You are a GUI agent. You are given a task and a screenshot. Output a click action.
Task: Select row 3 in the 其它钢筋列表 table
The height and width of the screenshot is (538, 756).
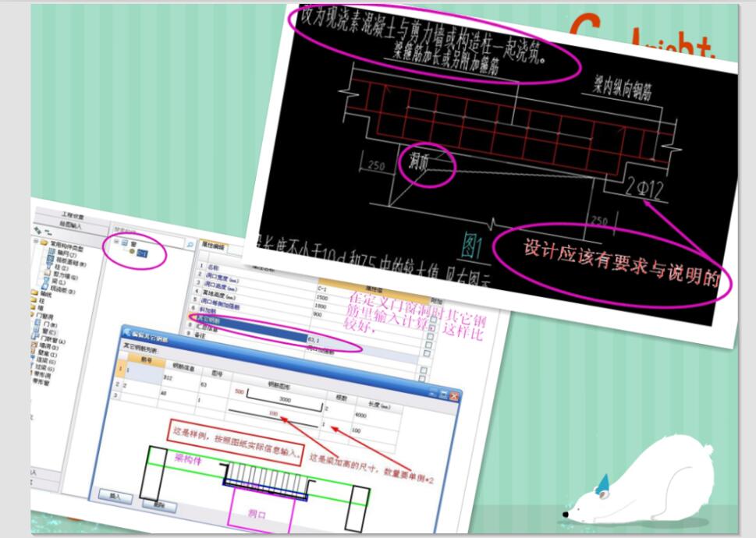coord(114,395)
